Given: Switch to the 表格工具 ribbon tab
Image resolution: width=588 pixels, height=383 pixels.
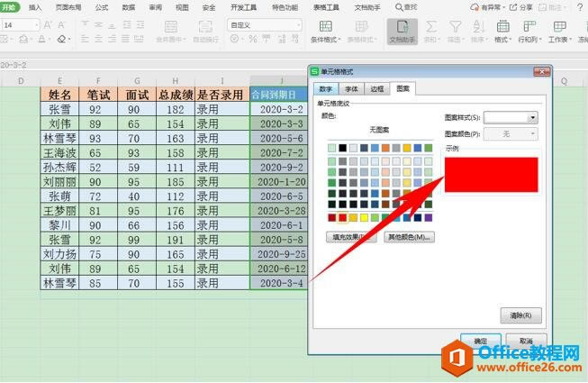Looking at the screenshot, I should tap(326, 7).
